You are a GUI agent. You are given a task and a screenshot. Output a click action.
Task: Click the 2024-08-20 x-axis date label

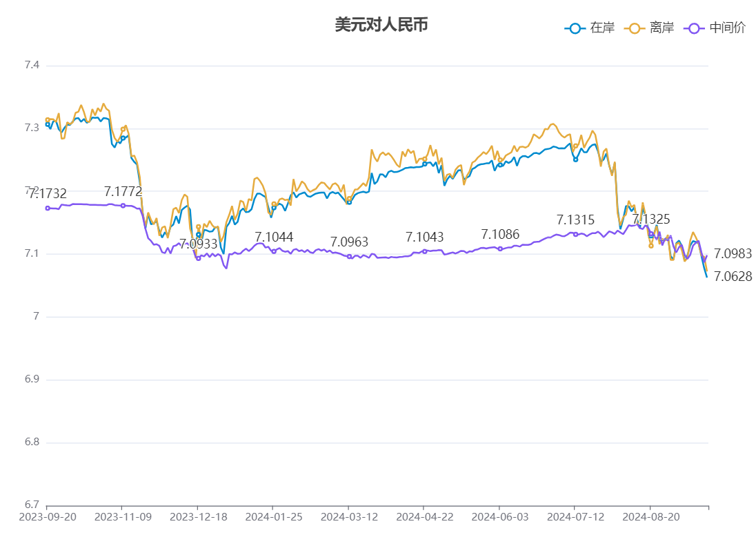point(650,516)
